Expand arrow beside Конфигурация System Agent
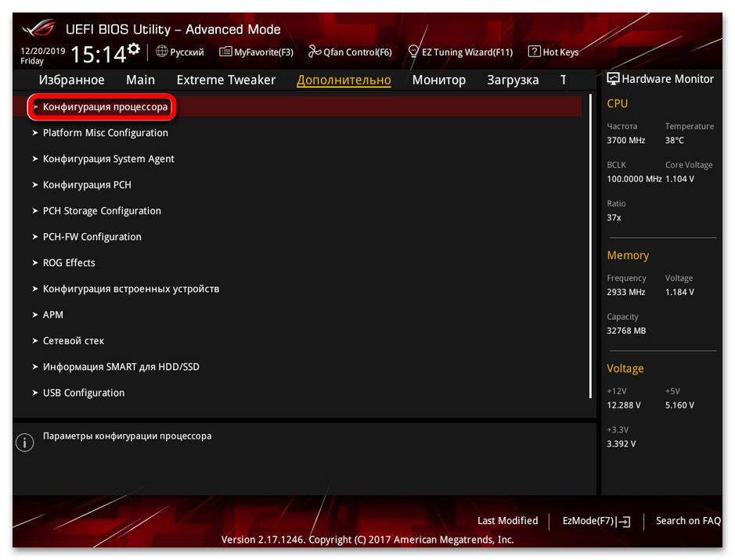Screen dimensions: 735x560 click(x=34, y=159)
